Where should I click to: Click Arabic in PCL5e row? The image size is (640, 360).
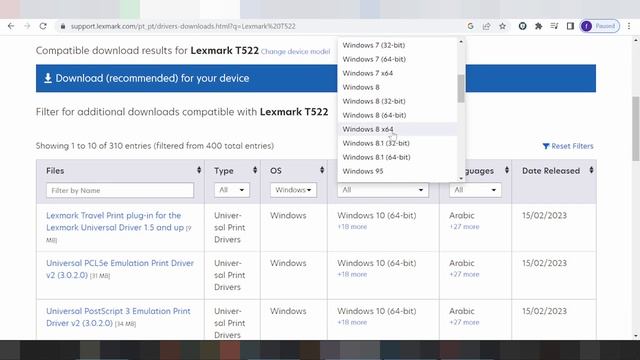tap(462, 263)
